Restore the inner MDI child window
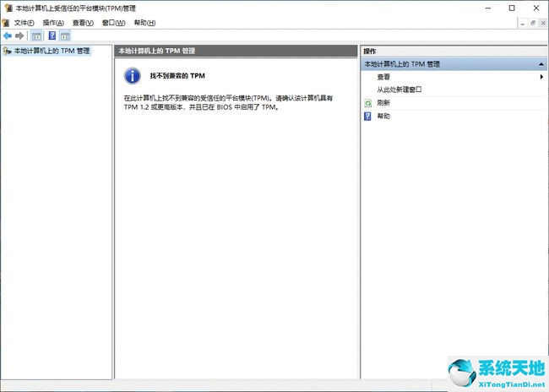This screenshot has height=392, width=549. [533, 23]
